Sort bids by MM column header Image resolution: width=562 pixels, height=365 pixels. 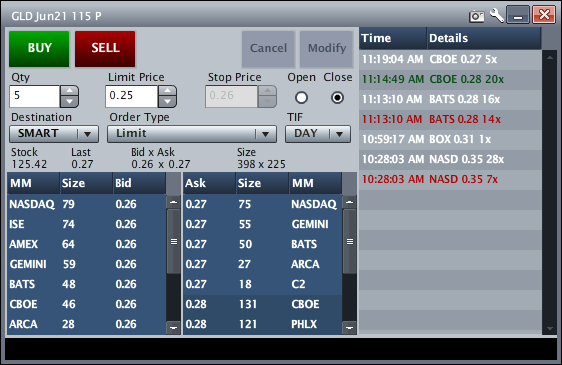point(33,183)
